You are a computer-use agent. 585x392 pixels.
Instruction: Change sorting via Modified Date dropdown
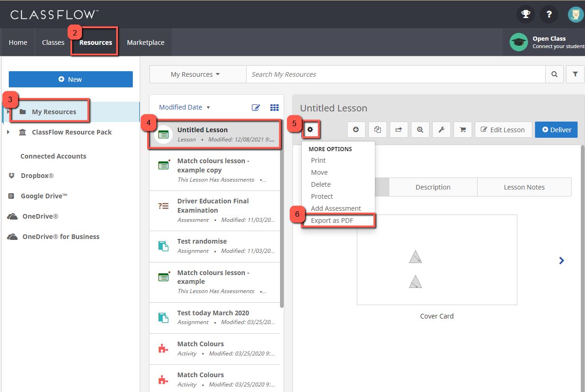(x=184, y=107)
